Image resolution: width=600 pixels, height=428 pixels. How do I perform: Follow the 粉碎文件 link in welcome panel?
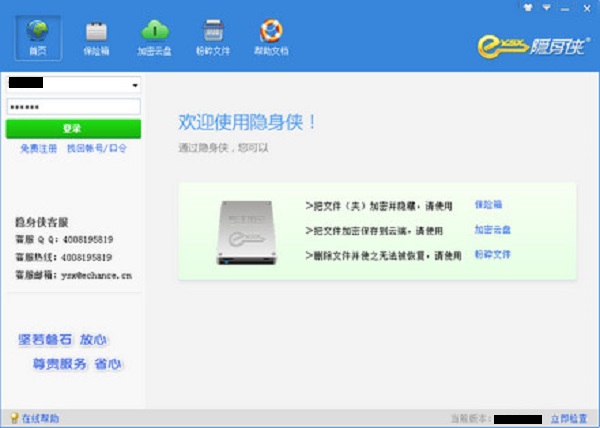point(492,254)
